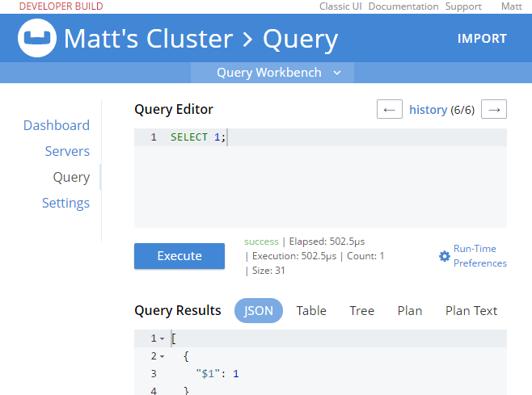Execute the query
The height and width of the screenshot is (395, 532).
tap(179, 256)
